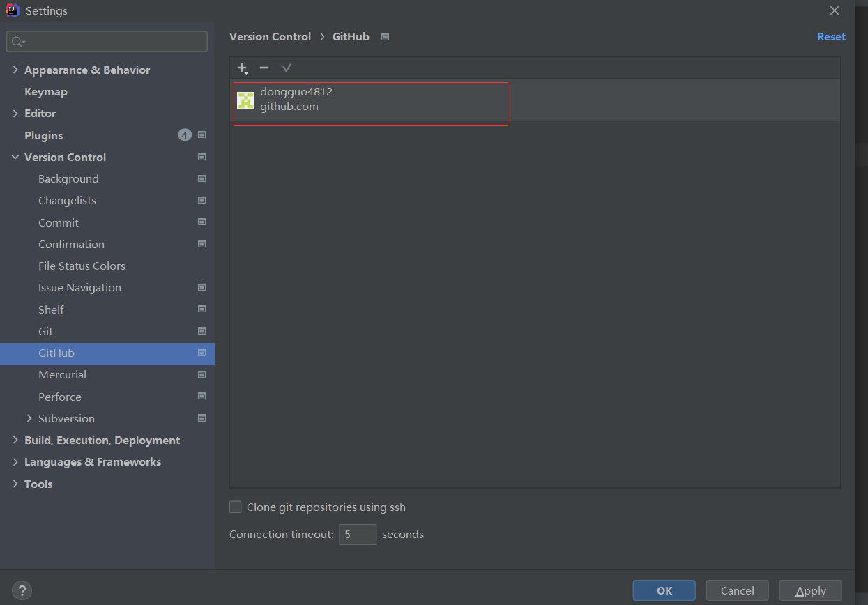Click the dongguo4812 account name

click(296, 91)
